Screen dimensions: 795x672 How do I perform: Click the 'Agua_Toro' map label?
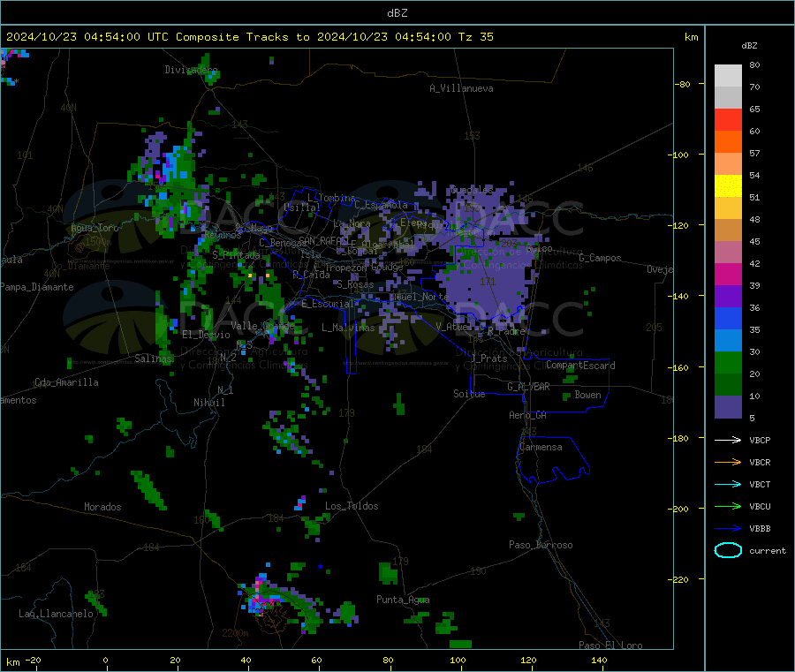pyautogui.click(x=95, y=228)
